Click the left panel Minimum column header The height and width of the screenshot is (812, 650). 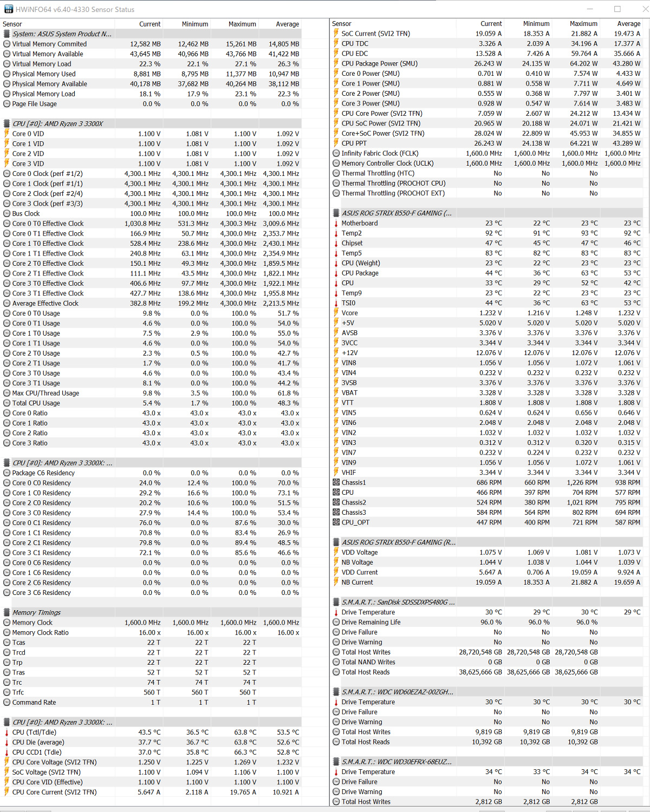[186, 24]
